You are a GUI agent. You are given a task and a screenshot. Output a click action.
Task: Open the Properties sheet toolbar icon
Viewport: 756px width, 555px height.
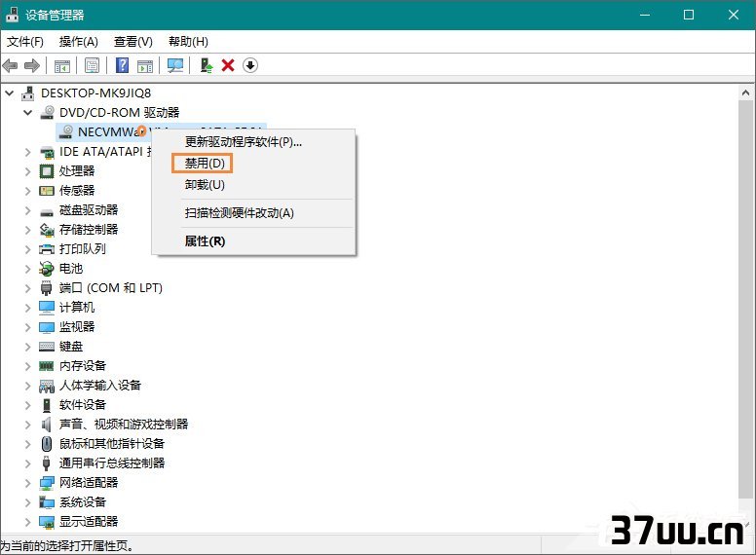[92, 65]
